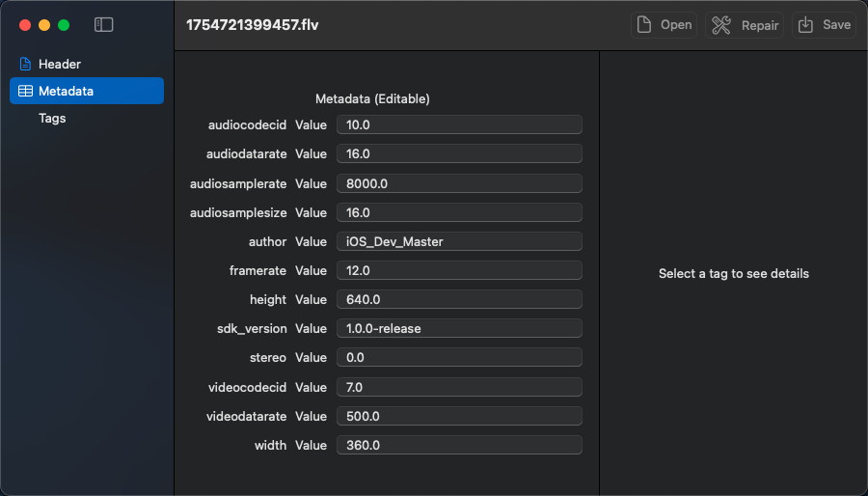The image size is (868, 496).
Task: Click the 'Metadata (Editable)' heading
Action: 372,99
